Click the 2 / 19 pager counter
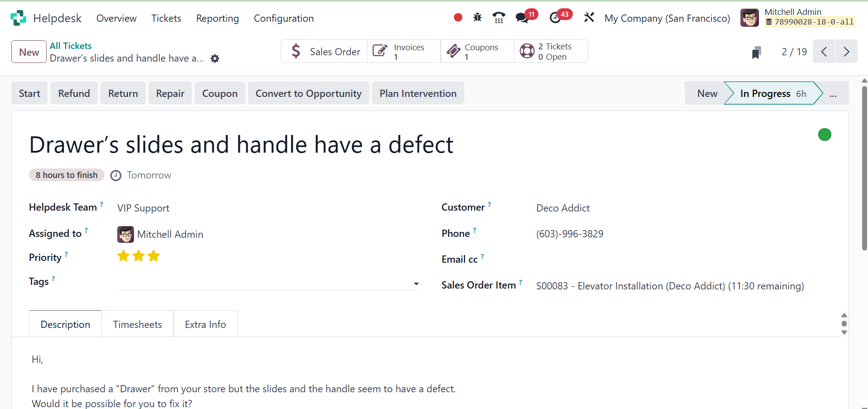Image resolution: width=868 pixels, height=409 pixels. [794, 52]
